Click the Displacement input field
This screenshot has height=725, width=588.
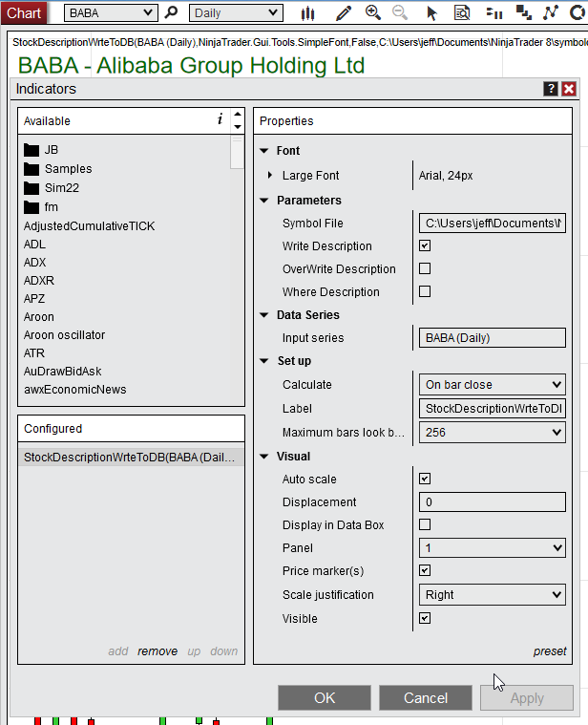click(x=493, y=502)
